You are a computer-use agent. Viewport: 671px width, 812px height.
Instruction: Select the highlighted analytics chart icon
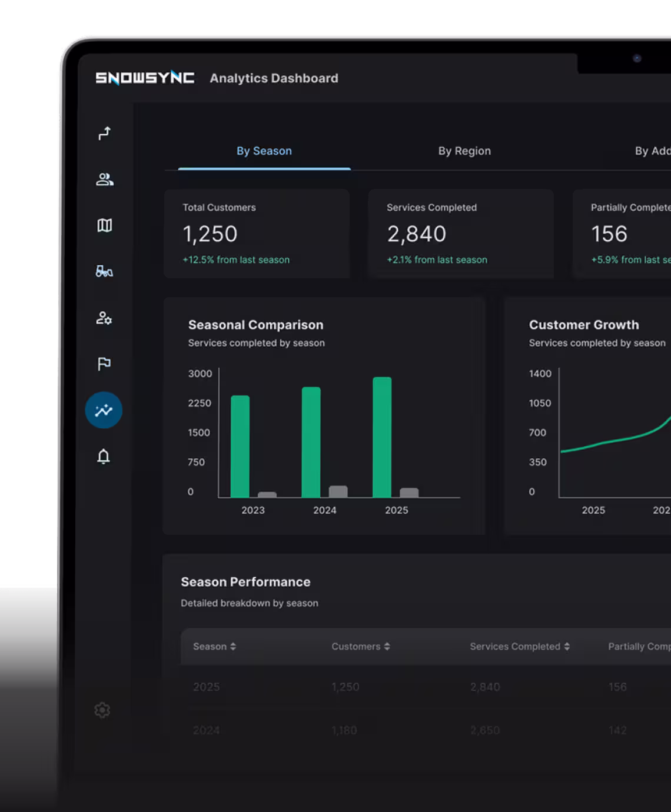click(x=104, y=410)
